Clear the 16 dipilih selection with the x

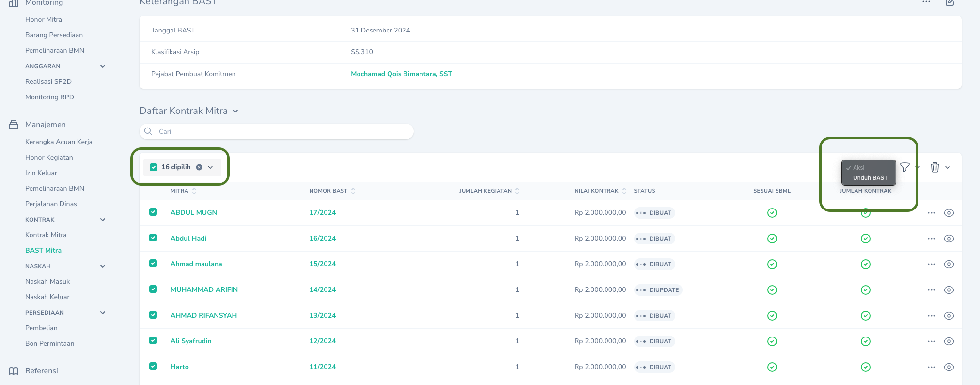pos(199,167)
